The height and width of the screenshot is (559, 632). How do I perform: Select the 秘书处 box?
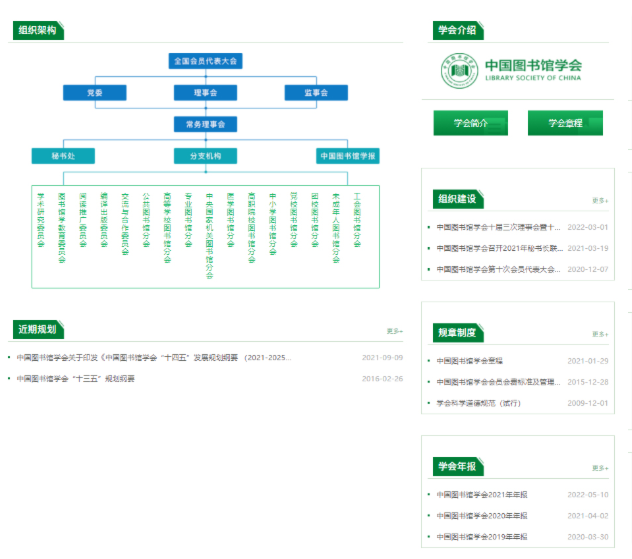click(x=63, y=156)
